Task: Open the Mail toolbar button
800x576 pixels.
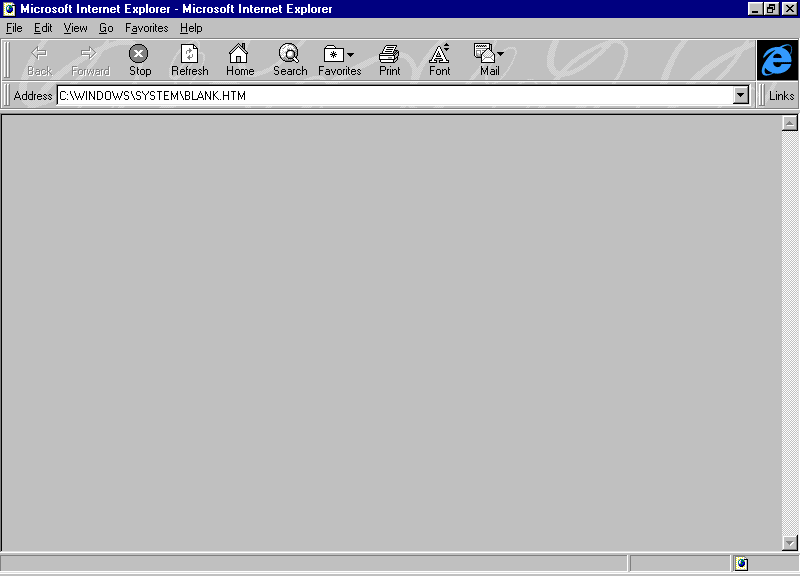Action: click(489, 60)
